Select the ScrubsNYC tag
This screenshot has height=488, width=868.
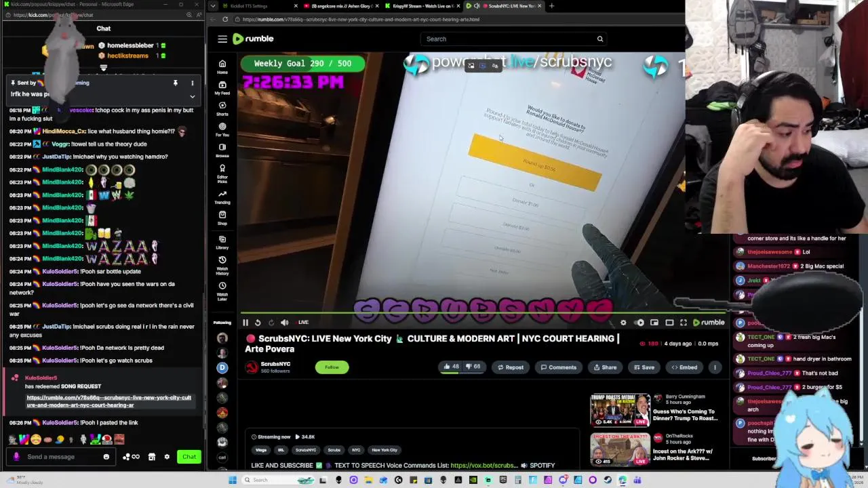[306, 450]
